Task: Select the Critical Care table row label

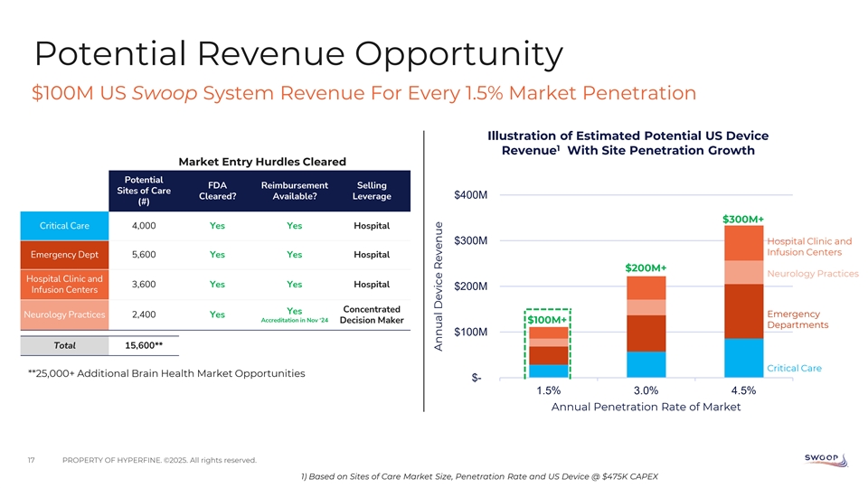Action: tap(63, 225)
